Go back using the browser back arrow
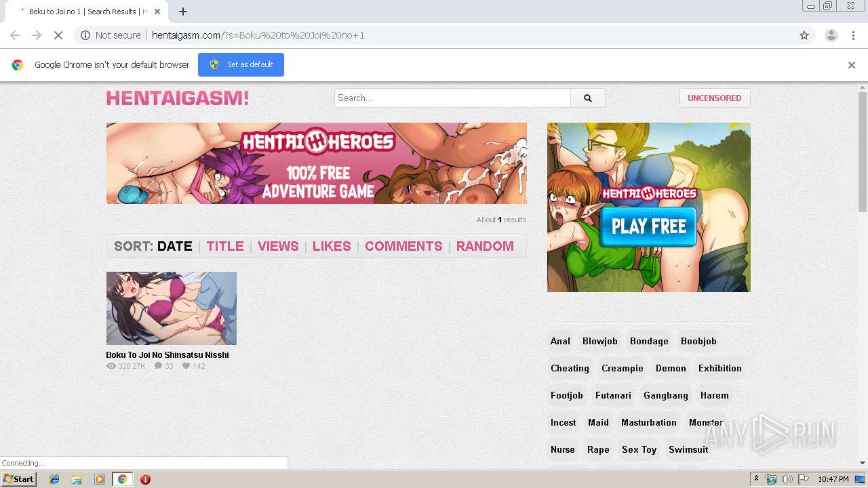Image resolution: width=868 pixels, height=488 pixels. click(15, 35)
